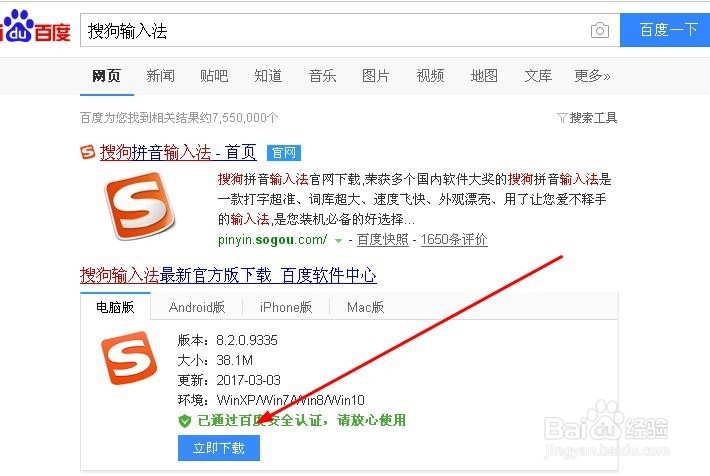Click the 立即下载 download button

coord(219,448)
